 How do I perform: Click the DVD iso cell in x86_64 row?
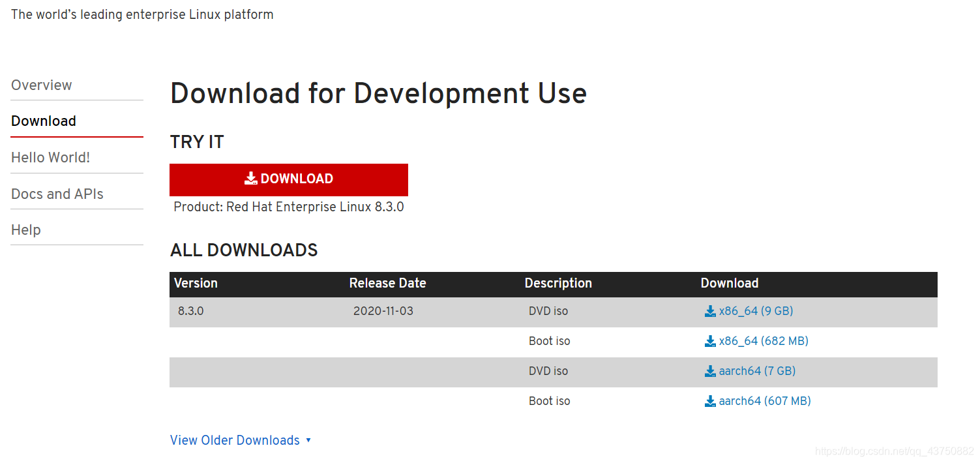(x=548, y=311)
